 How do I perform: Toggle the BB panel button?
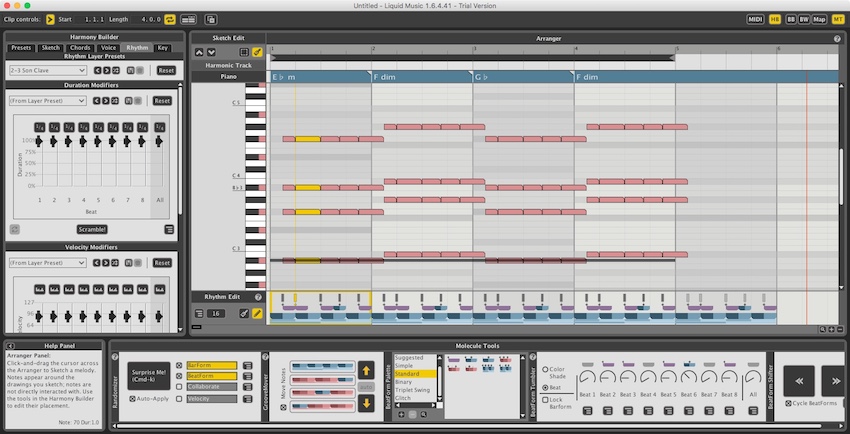(791, 20)
